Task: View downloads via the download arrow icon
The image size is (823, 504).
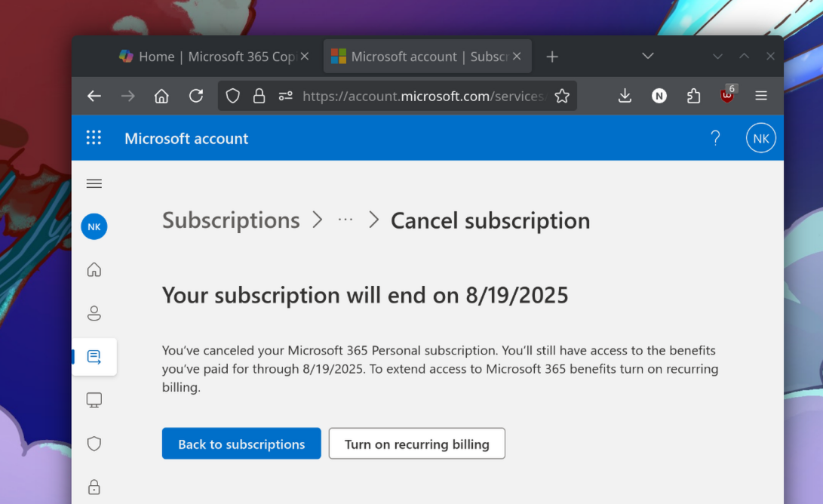Action: [625, 96]
